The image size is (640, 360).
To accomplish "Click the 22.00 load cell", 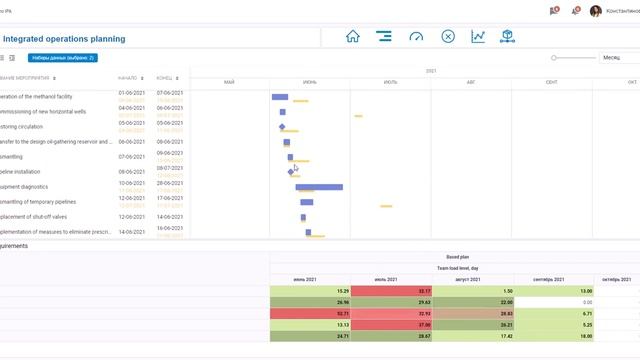I will pos(473,302).
